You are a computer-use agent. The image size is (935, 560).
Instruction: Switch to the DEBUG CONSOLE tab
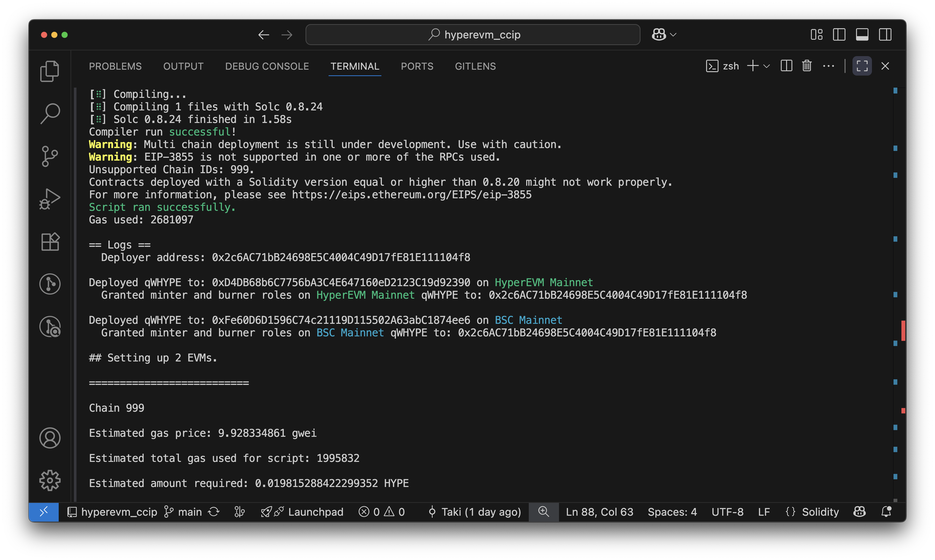pos(267,66)
